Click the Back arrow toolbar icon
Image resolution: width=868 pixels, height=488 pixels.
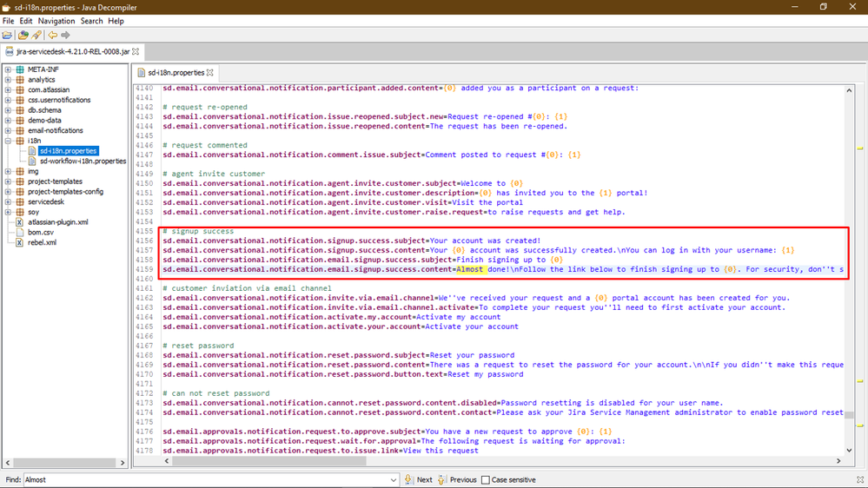52,36
